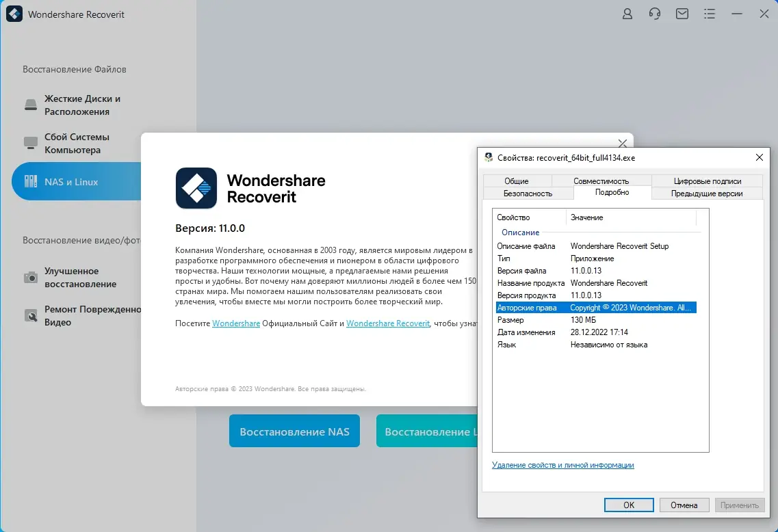Viewport: 778px width, 532px height.
Task: Click the Версия: 11.0.0 text
Action: click(x=210, y=228)
